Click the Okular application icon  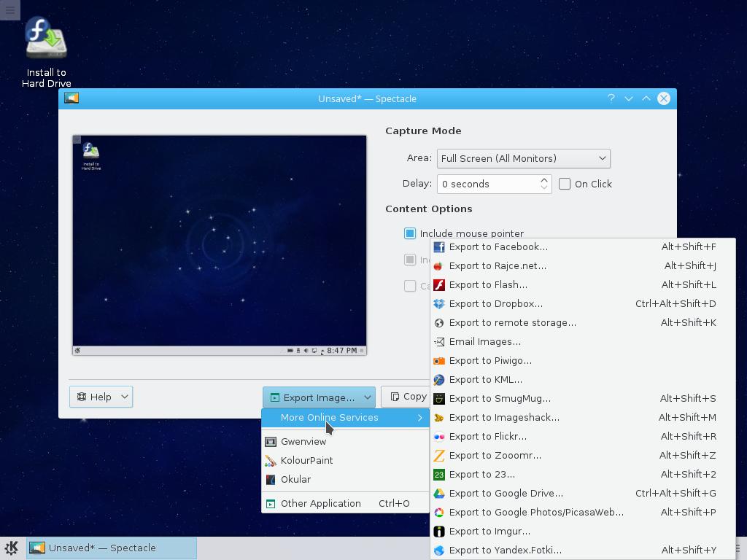click(x=271, y=480)
